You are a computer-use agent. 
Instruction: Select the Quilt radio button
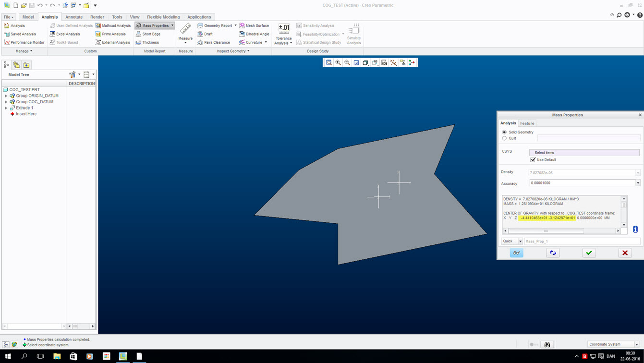coord(504,138)
